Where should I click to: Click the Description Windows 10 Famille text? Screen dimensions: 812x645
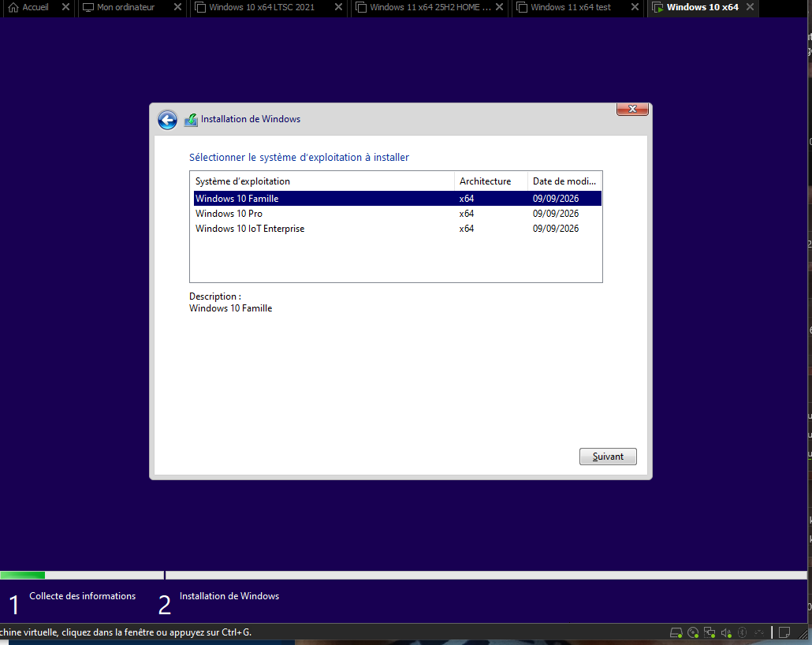(230, 308)
